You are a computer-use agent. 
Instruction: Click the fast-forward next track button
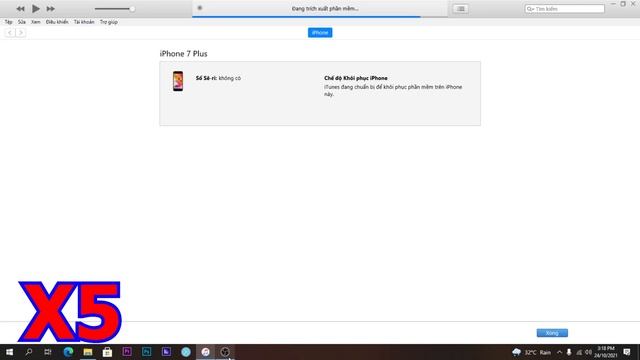point(50,9)
